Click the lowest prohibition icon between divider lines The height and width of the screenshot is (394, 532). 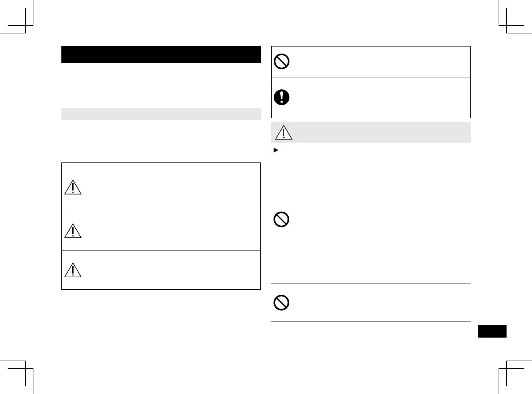tap(282, 303)
